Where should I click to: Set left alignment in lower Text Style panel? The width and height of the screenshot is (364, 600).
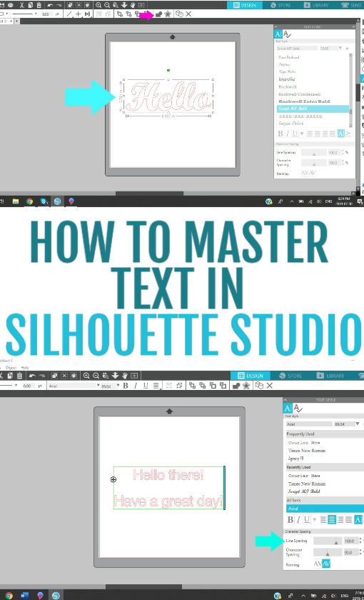pyautogui.click(x=323, y=520)
